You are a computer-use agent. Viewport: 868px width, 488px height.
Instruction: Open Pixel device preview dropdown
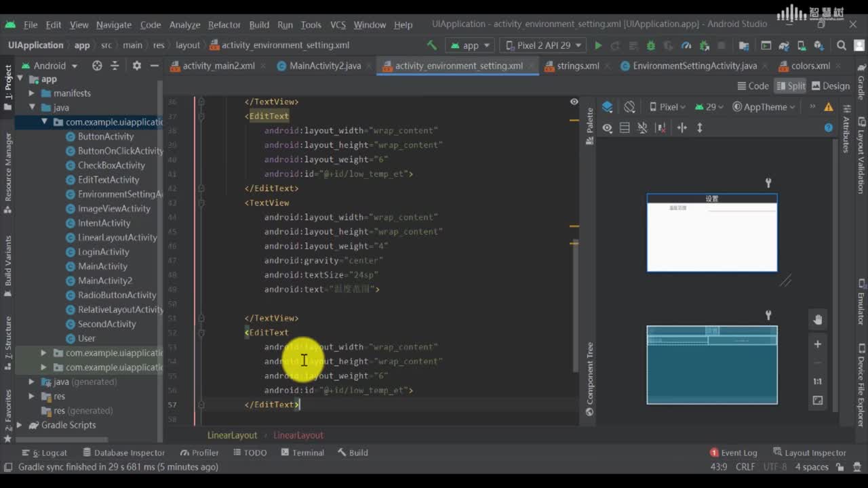667,107
